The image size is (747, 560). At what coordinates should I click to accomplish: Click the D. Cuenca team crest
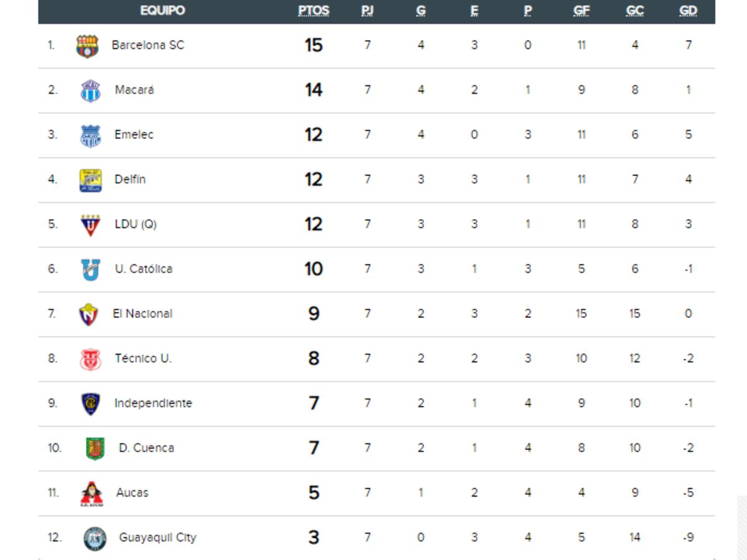(x=95, y=449)
